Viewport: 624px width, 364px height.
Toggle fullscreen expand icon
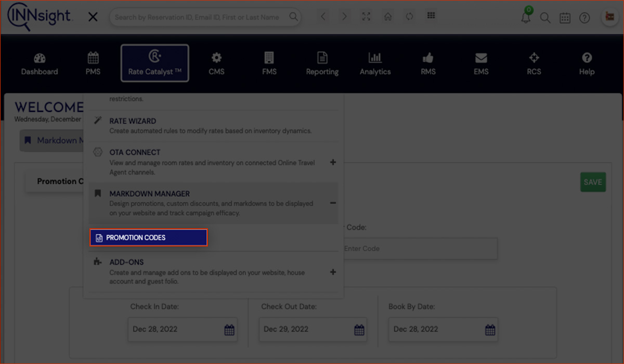pyautogui.click(x=366, y=17)
